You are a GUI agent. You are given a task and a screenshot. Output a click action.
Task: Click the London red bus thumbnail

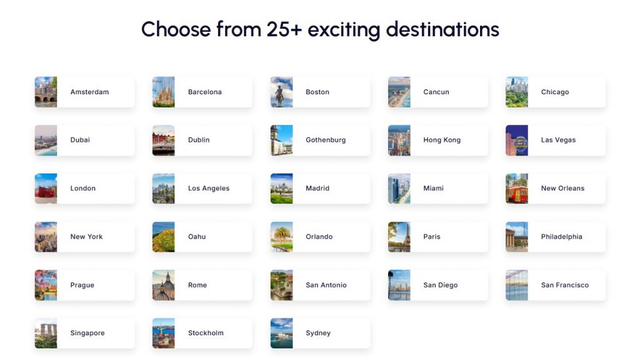click(x=46, y=188)
